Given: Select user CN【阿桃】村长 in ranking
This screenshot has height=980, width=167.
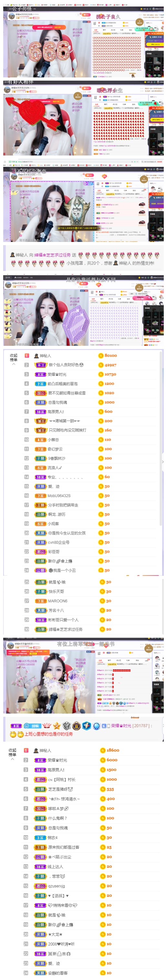Looking at the screenshot, I should coord(62,779).
